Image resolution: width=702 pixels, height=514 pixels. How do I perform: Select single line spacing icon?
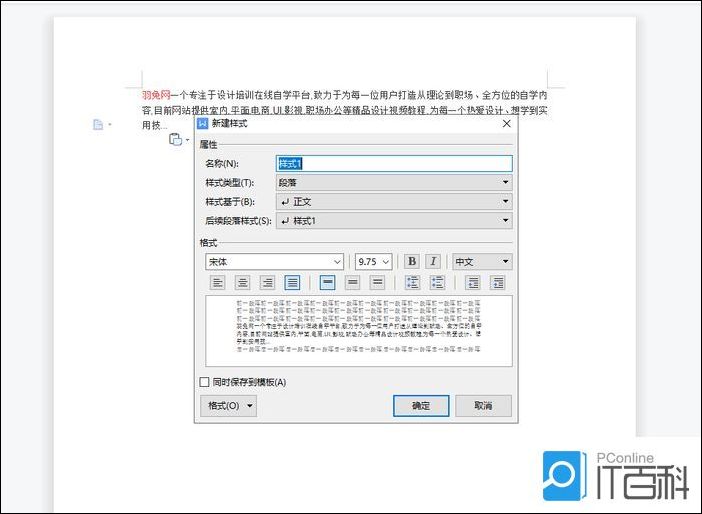click(327, 283)
